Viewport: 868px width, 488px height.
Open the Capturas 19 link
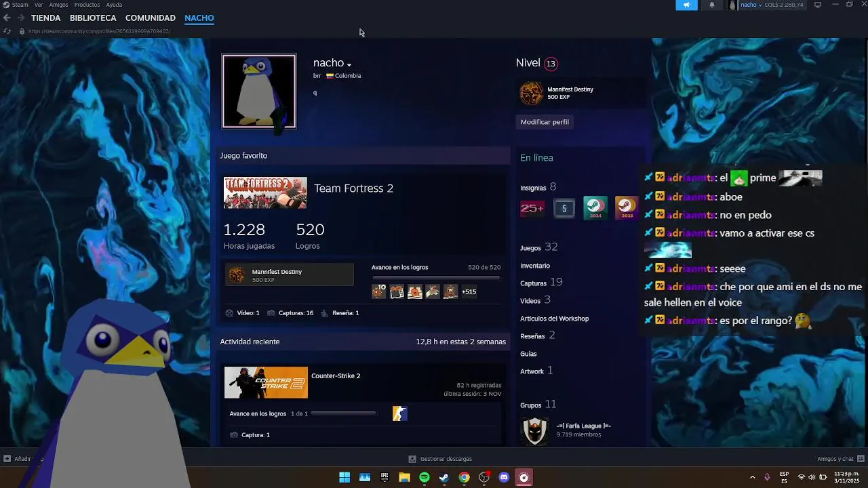pos(541,283)
